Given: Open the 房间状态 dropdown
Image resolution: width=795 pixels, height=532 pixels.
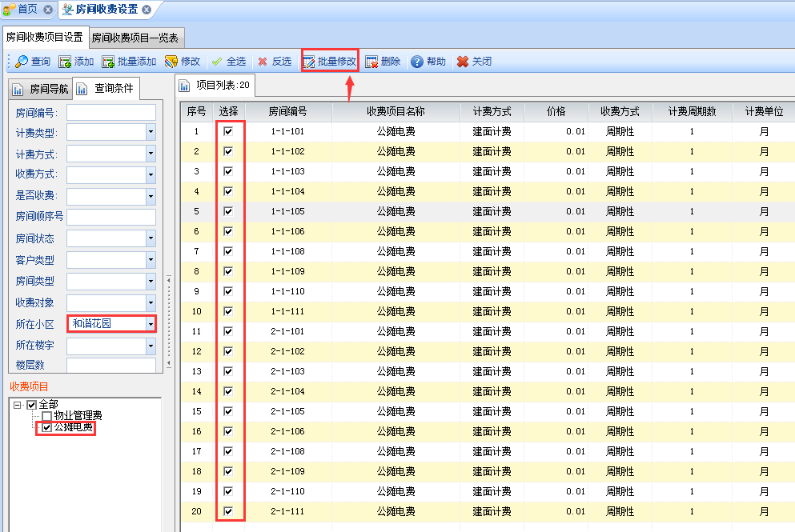Looking at the screenshot, I should pyautogui.click(x=151, y=238).
